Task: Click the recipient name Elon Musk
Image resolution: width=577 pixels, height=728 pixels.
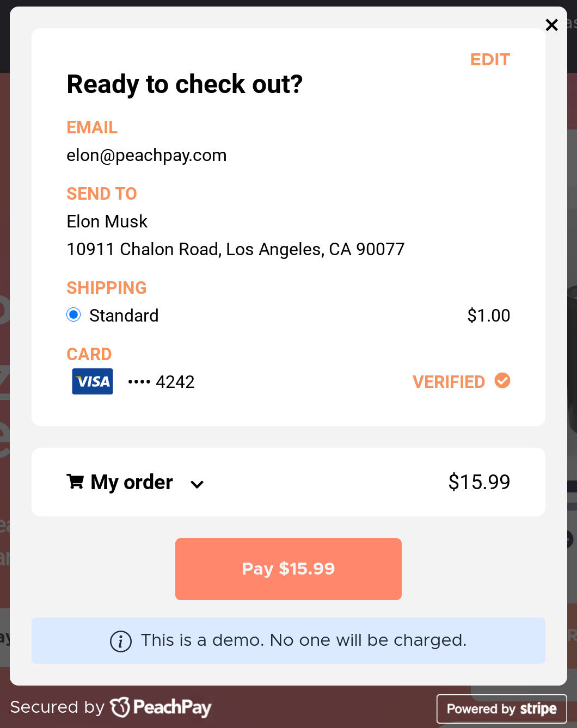Action: point(107,221)
